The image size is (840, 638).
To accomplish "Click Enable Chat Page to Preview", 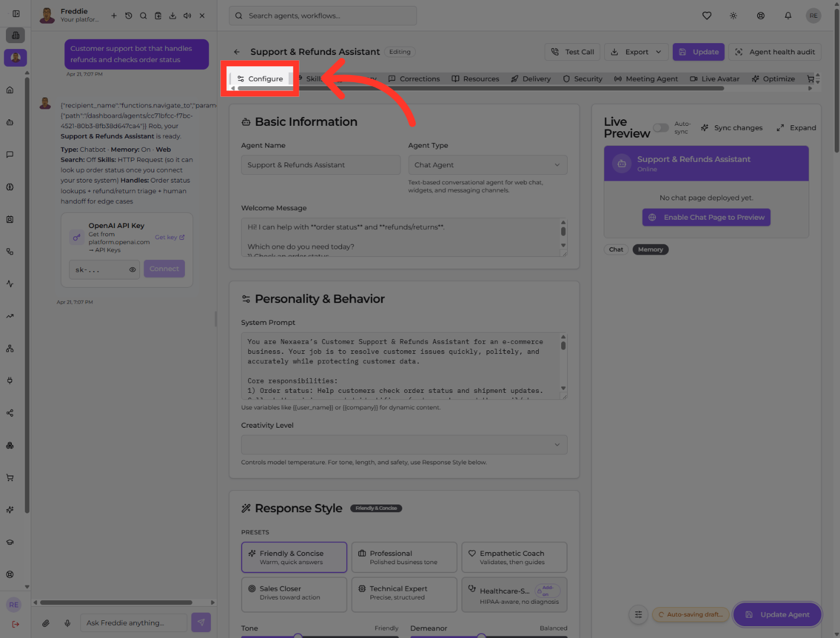I will (x=706, y=217).
